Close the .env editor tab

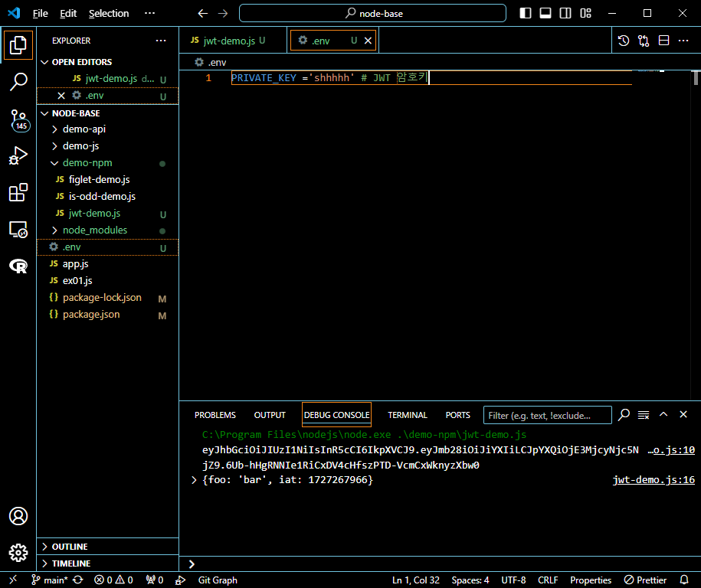tap(368, 41)
